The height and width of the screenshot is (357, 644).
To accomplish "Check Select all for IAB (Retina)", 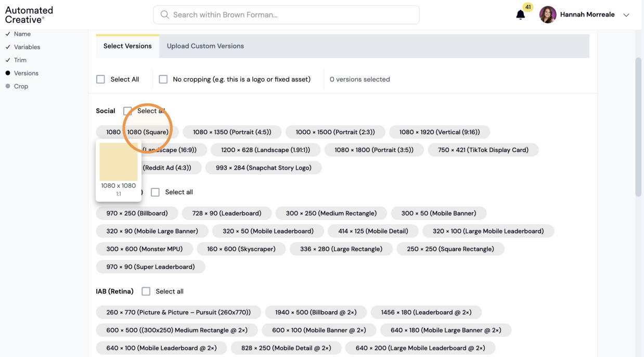I will tap(146, 291).
